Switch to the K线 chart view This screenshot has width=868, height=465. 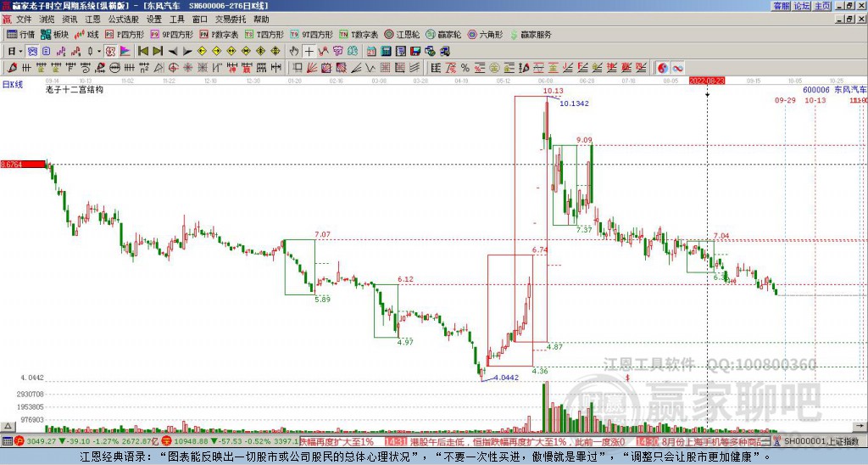87,34
